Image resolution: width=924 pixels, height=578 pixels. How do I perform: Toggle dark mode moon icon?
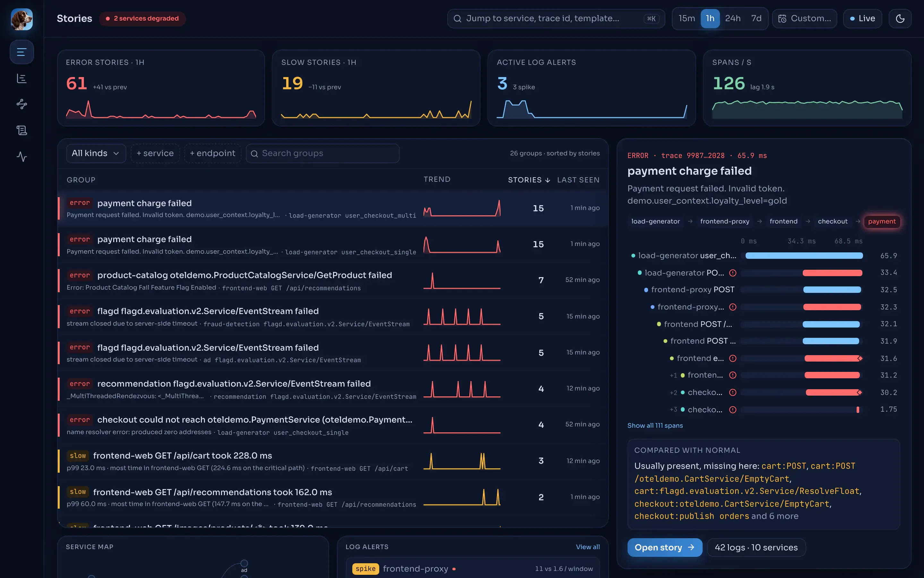click(900, 18)
